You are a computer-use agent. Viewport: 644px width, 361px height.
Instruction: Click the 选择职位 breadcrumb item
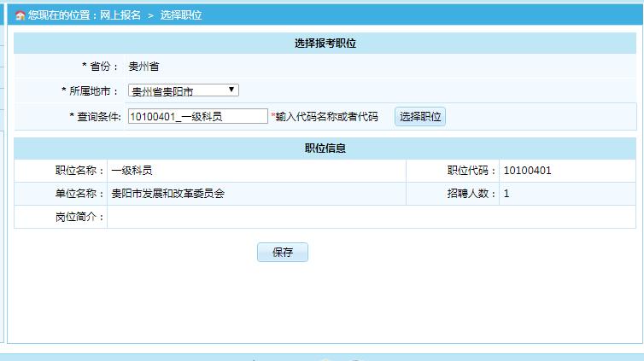point(181,15)
